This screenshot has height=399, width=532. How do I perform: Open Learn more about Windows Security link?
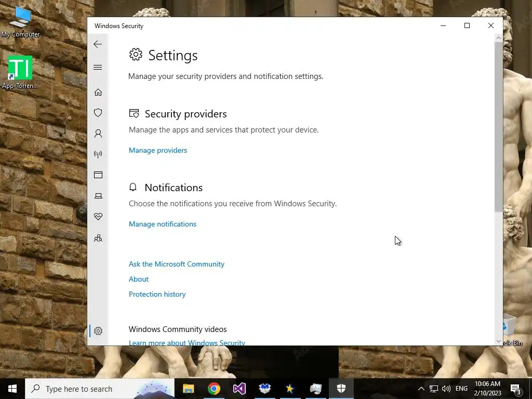pos(187,342)
